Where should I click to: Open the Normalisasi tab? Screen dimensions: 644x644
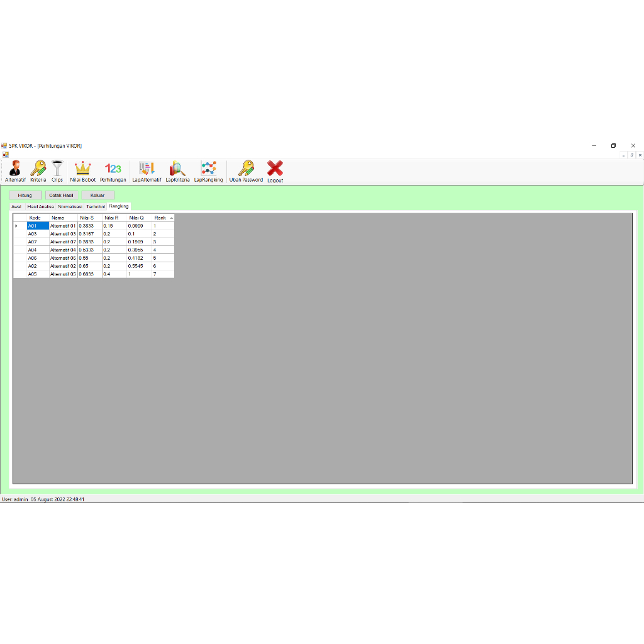click(70, 206)
